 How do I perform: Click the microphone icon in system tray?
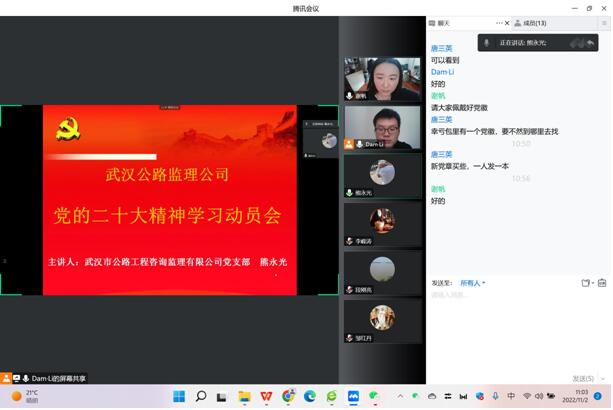tap(495, 396)
